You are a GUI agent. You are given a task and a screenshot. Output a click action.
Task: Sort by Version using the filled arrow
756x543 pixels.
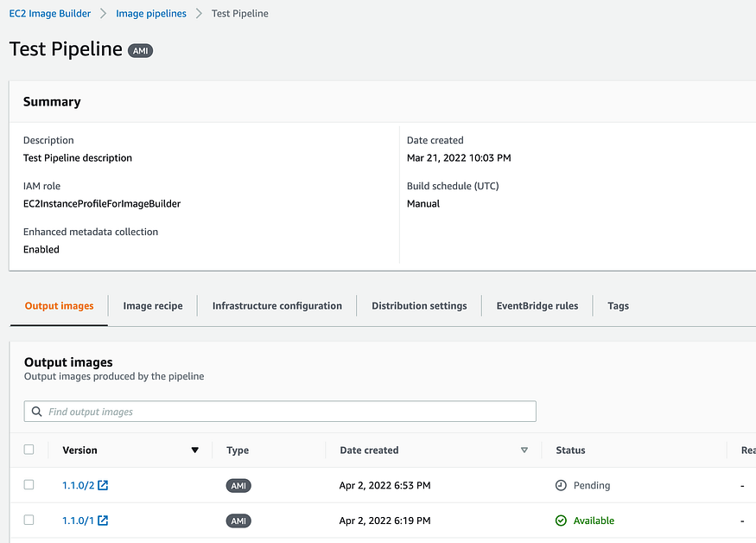[x=194, y=450]
